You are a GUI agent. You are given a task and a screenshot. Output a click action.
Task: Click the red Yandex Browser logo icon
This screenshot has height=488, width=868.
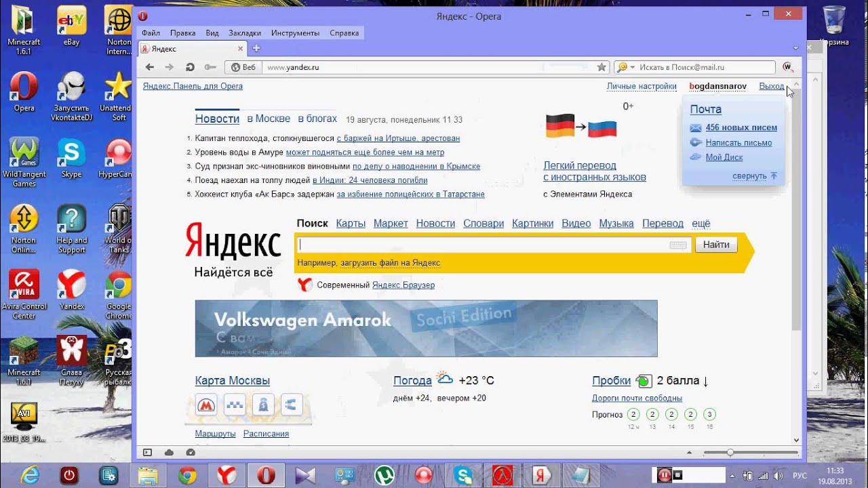tap(305, 285)
